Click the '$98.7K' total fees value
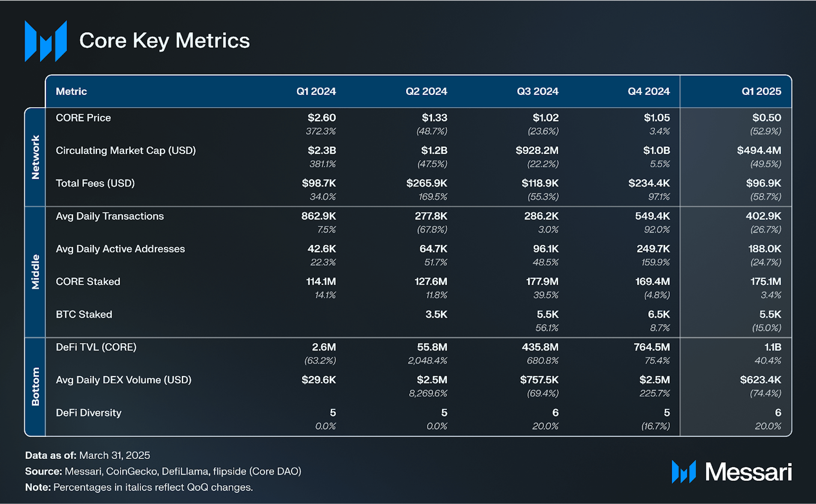Image resolution: width=816 pixels, height=504 pixels. click(319, 183)
